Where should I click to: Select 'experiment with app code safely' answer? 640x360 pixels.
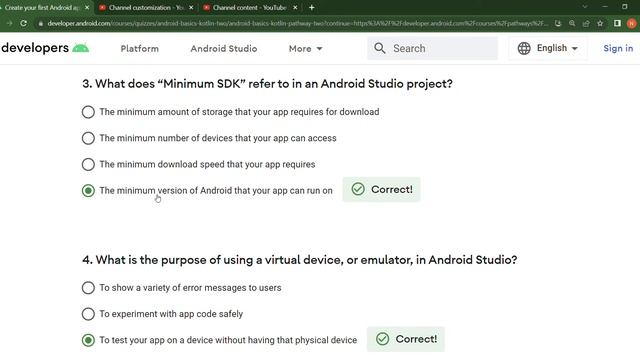click(88, 314)
